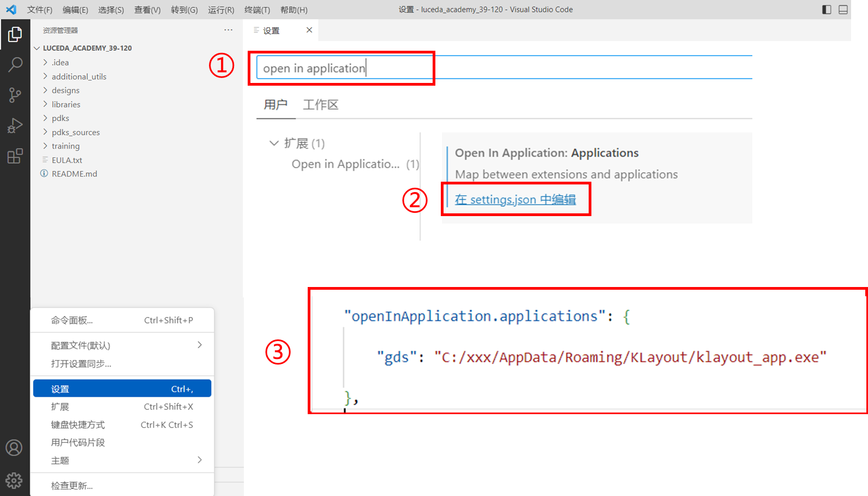Screen dimensions: 868x496
Task: Expand the libraries folder
Action: [45, 104]
